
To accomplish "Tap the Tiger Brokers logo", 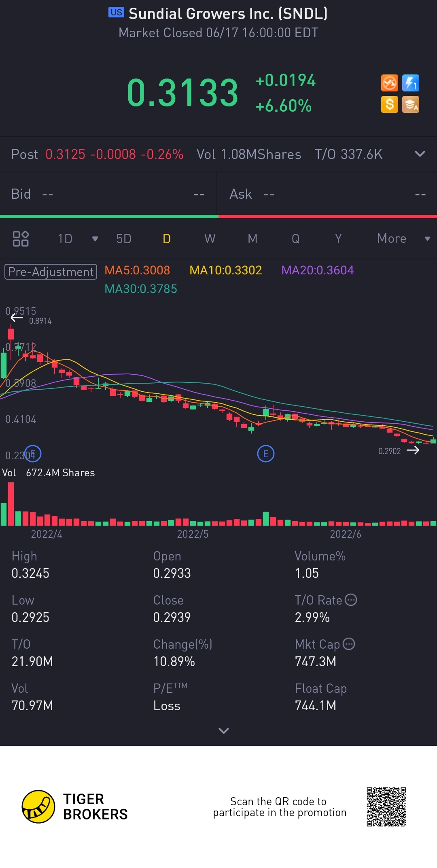I will [75, 806].
